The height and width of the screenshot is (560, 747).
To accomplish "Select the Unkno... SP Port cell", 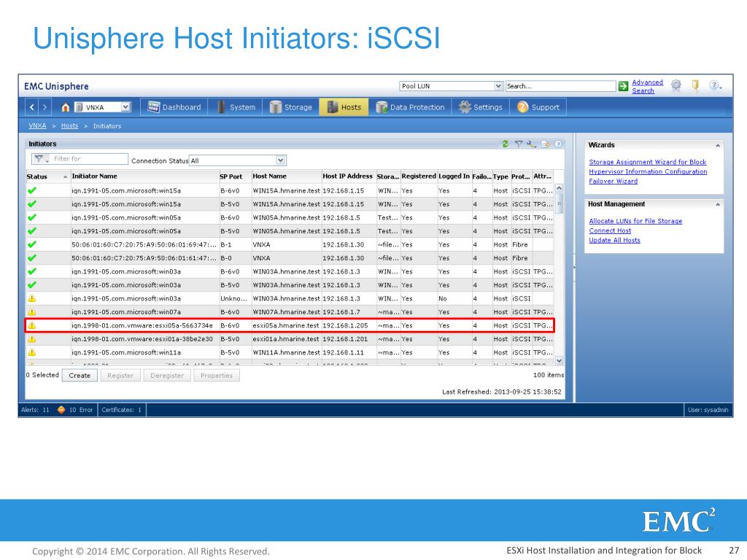I will (234, 298).
